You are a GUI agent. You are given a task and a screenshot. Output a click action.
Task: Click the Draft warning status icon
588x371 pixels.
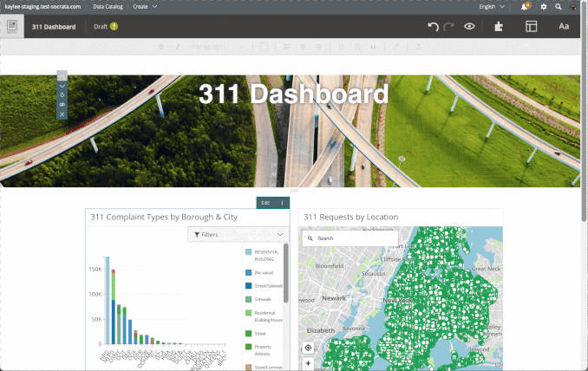pos(114,26)
